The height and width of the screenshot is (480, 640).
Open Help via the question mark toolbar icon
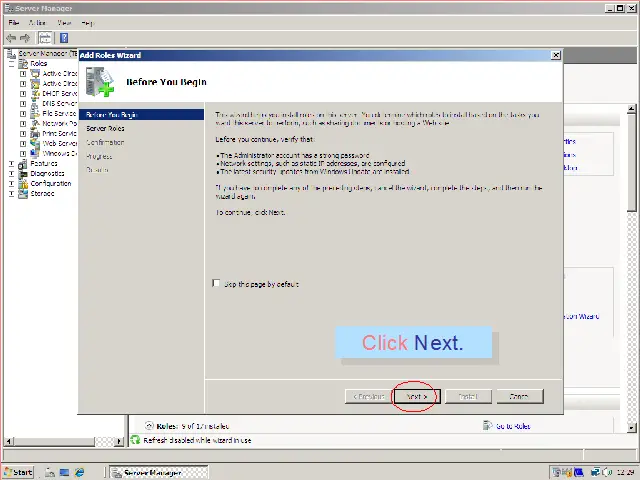pyautogui.click(x=64, y=38)
